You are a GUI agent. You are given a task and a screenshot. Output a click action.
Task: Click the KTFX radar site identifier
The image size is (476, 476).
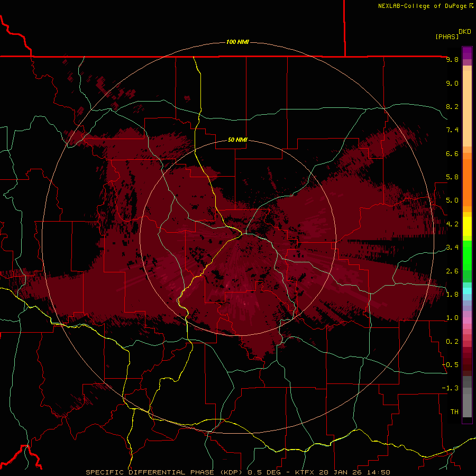(304, 472)
